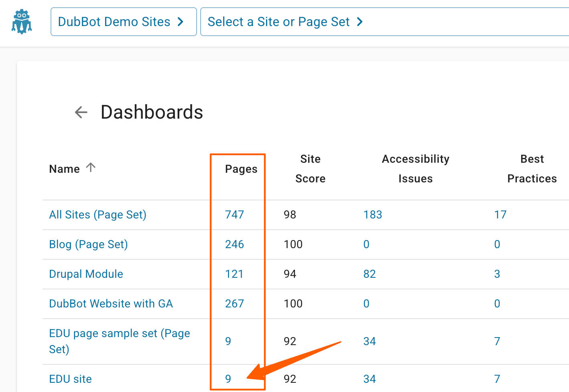Click the back arrow beside Dashboards heading

click(81, 112)
